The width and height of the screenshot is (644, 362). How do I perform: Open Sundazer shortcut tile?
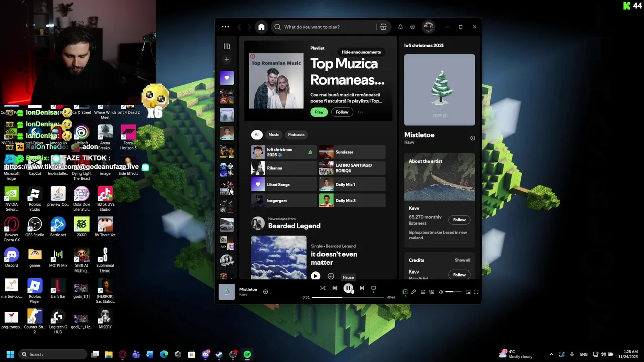pos(352,152)
